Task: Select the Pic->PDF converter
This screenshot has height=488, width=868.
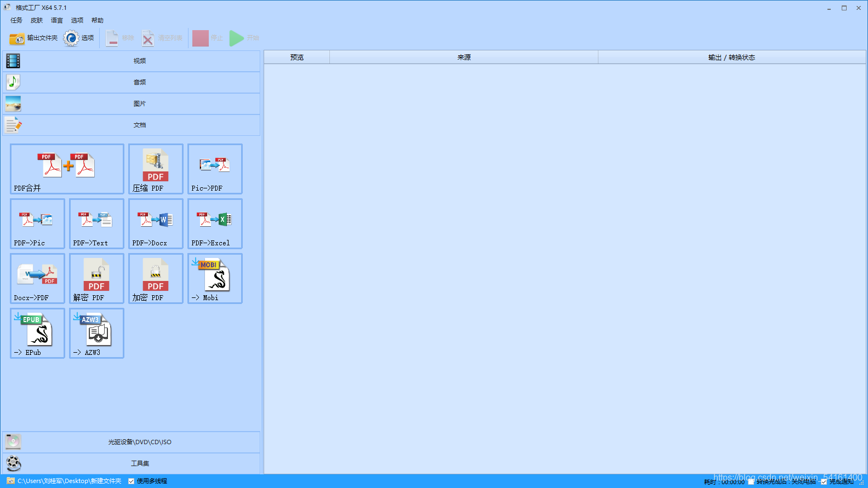Action: click(x=215, y=169)
